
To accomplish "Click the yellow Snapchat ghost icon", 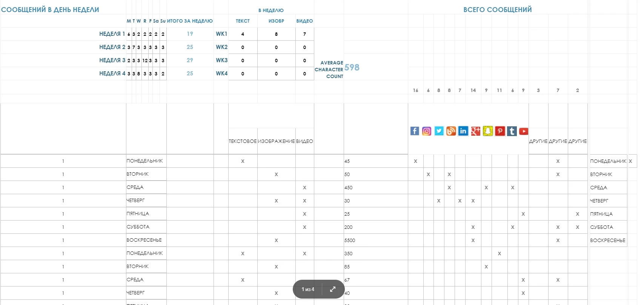I will (488, 131).
